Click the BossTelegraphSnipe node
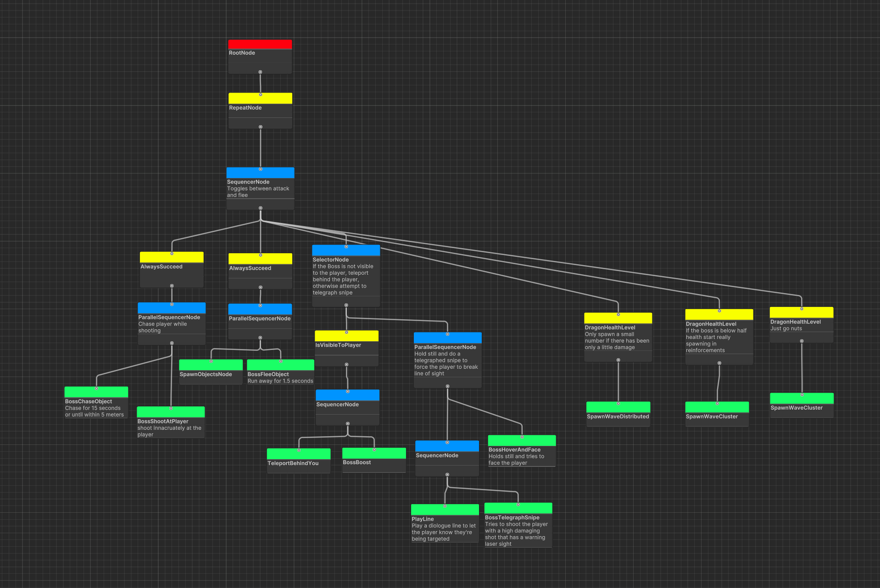Screen dimensions: 880x588 [518, 527]
